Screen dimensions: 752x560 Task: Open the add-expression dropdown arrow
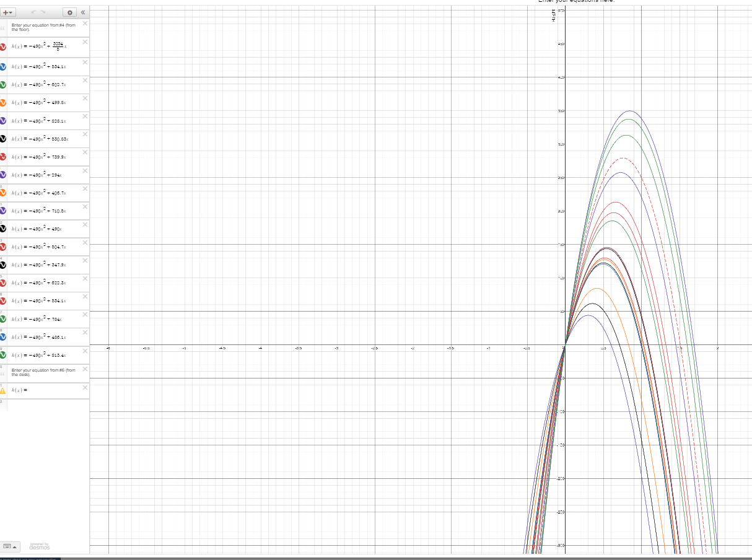click(12, 12)
